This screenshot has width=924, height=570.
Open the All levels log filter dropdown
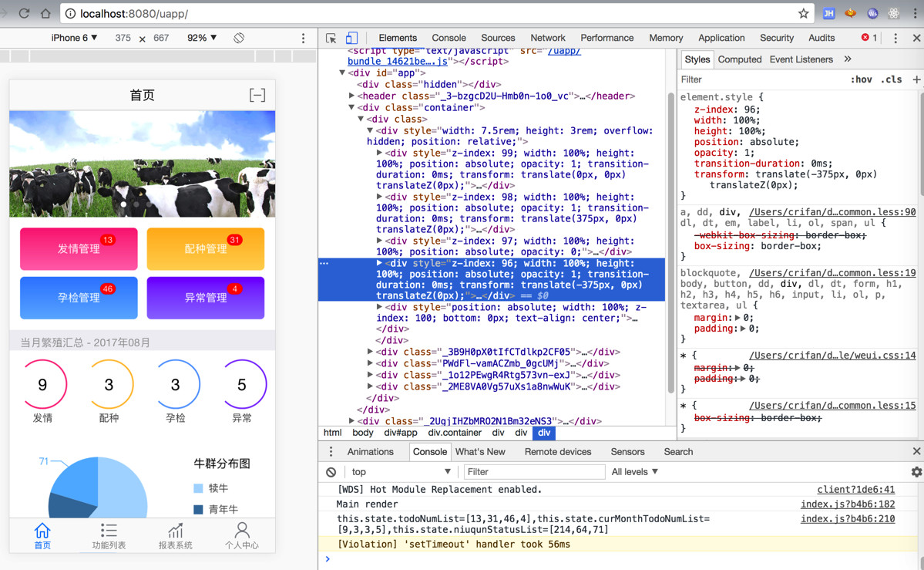coord(635,472)
